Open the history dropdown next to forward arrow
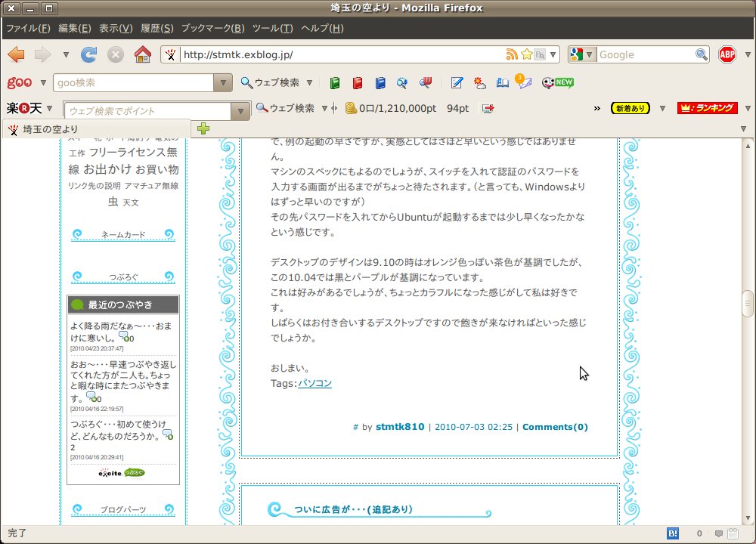Viewport: 756px width, 544px height. point(66,55)
